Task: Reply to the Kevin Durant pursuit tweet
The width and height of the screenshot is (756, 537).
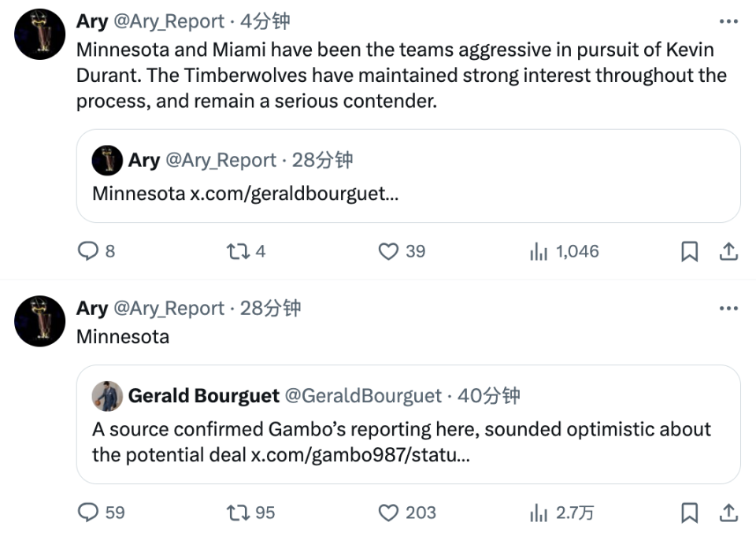Action: [x=88, y=251]
